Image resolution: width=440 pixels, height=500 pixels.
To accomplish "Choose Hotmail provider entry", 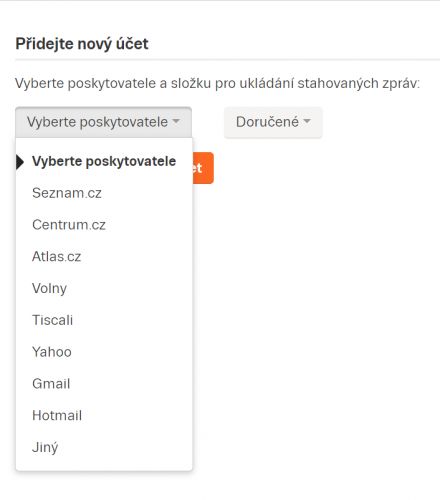I will (x=104, y=415).
